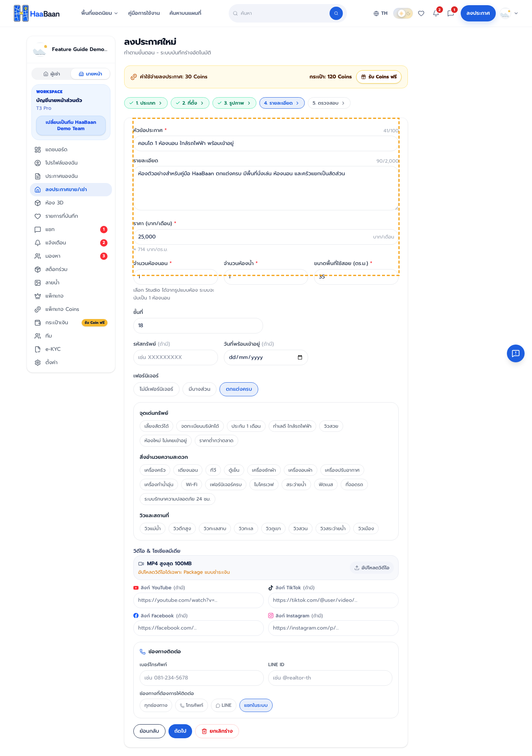This screenshot has height=756, width=532.
Task: Click the ลงประกาศ button in header
Action: point(478,13)
